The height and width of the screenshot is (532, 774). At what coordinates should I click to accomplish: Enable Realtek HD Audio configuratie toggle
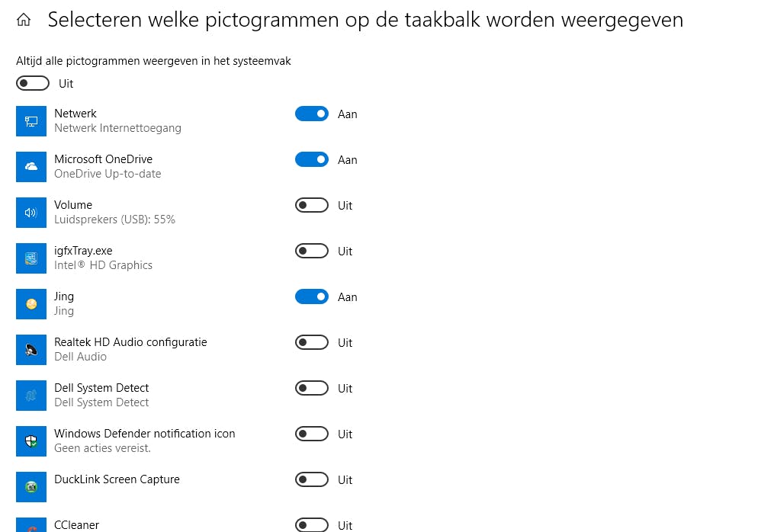[x=312, y=343]
